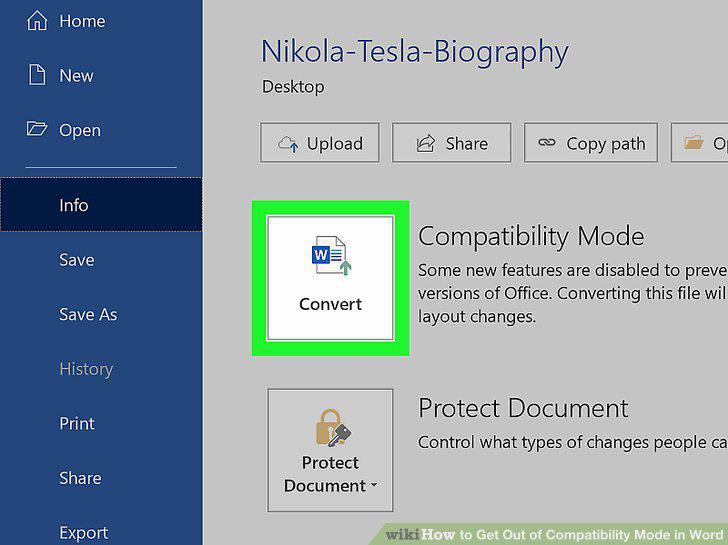Click the Copy path button

[x=591, y=143]
